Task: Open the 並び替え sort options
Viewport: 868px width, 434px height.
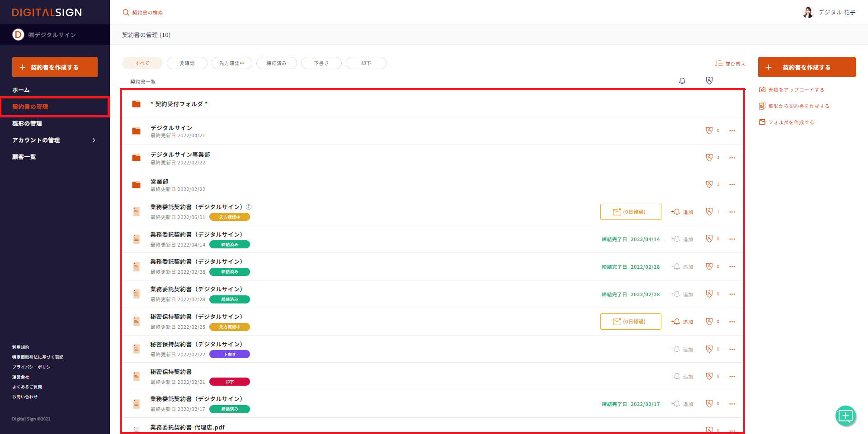Action: (x=730, y=64)
